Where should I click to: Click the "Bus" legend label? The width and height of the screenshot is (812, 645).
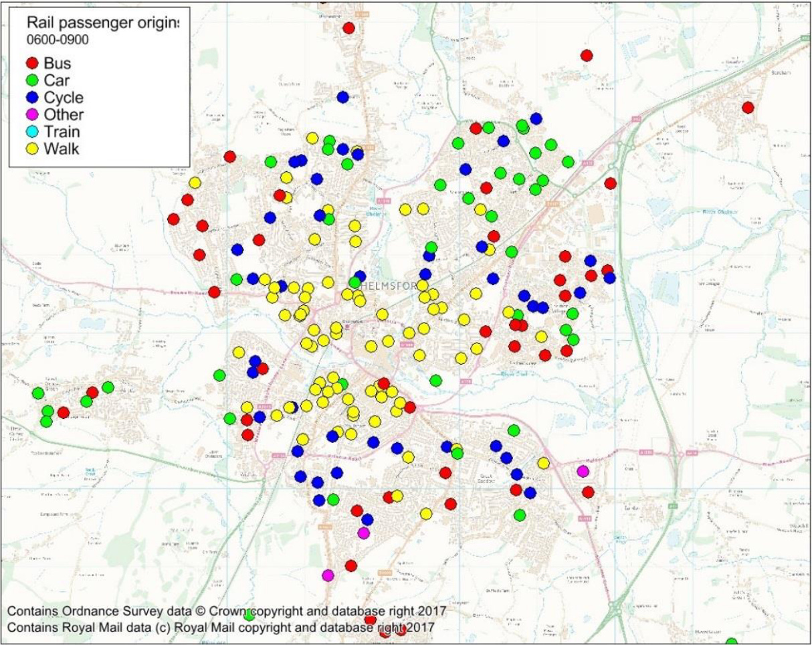(x=58, y=64)
